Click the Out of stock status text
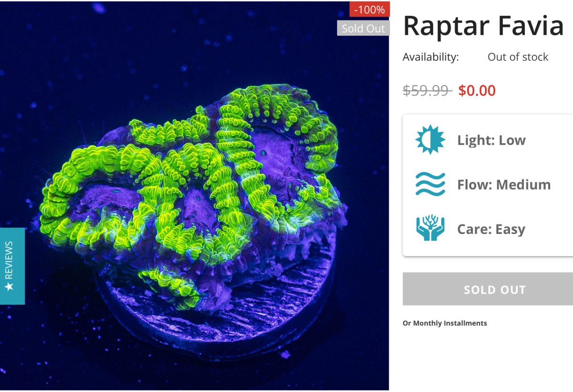Viewport: 573px width, 392px height. tap(518, 57)
